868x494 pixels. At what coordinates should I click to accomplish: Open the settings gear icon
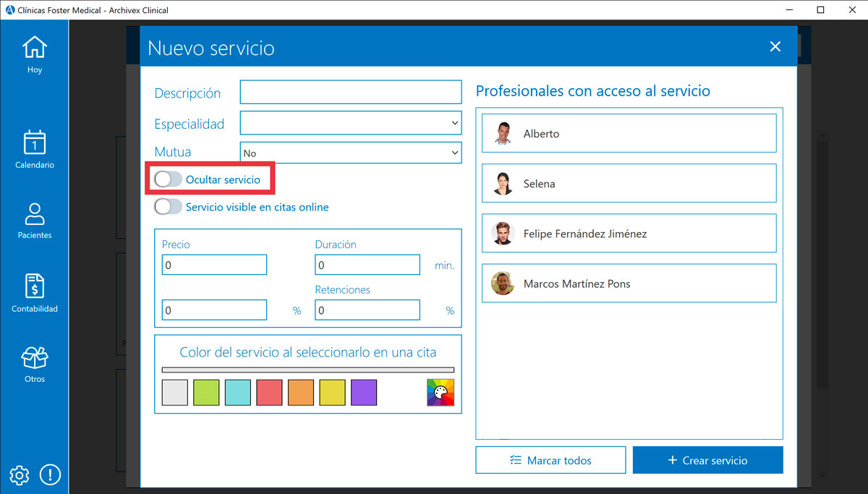click(x=19, y=475)
